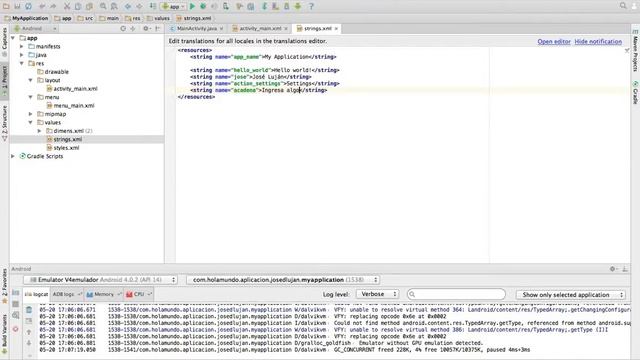This screenshot has width=640, height=360.
Task: Click the Attach debugger toolbar icon
Action: [226, 6]
